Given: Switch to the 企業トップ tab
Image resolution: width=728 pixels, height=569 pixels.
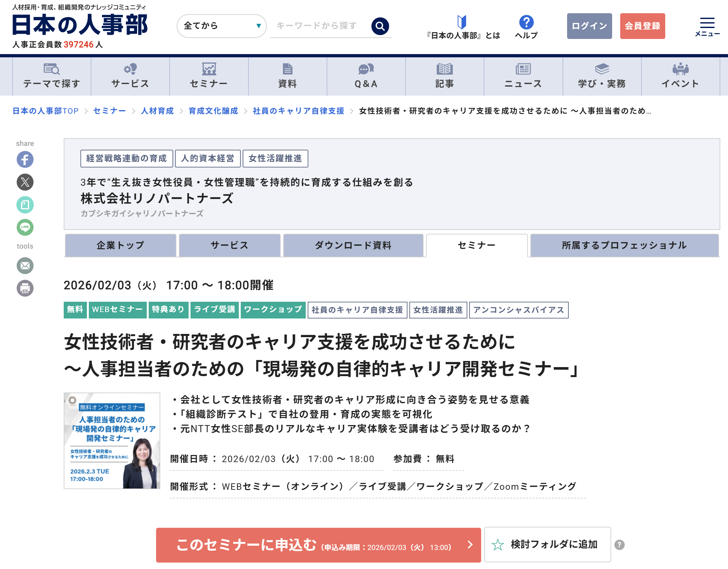Looking at the screenshot, I should coord(120,245).
